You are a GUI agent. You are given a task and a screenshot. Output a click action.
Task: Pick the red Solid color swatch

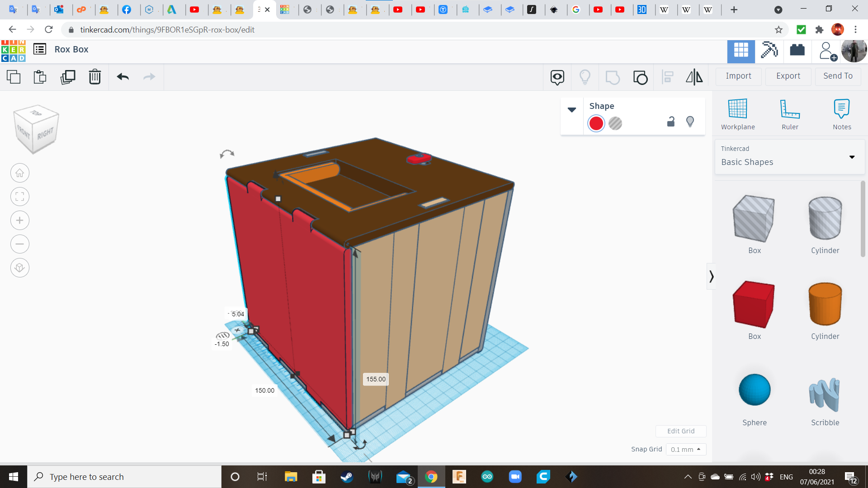coord(596,123)
